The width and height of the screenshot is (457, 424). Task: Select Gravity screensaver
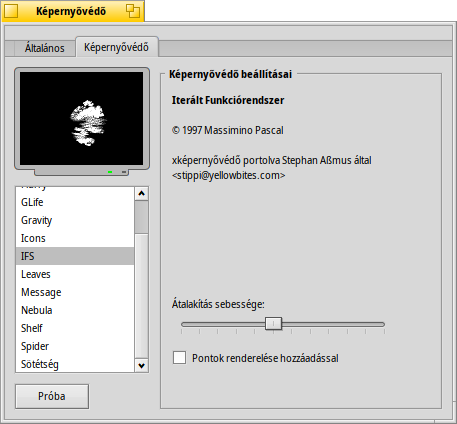coord(75,220)
